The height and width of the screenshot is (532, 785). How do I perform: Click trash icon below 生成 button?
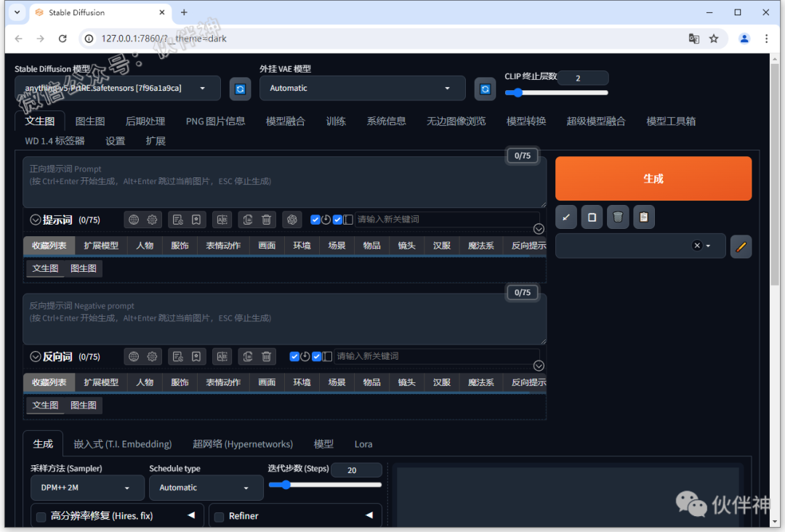(618, 217)
